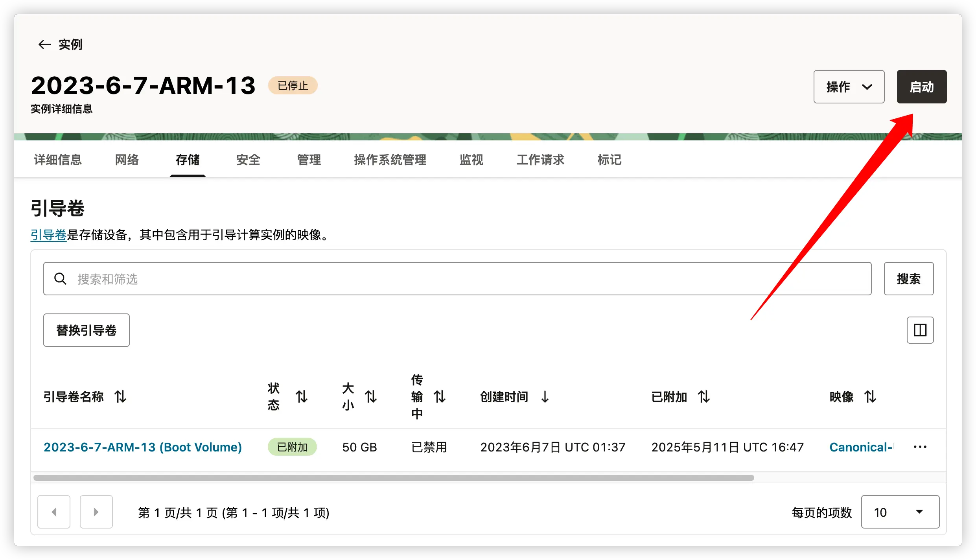Open the three-dot actions menu for the boot volume
The height and width of the screenshot is (560, 976).
click(920, 447)
